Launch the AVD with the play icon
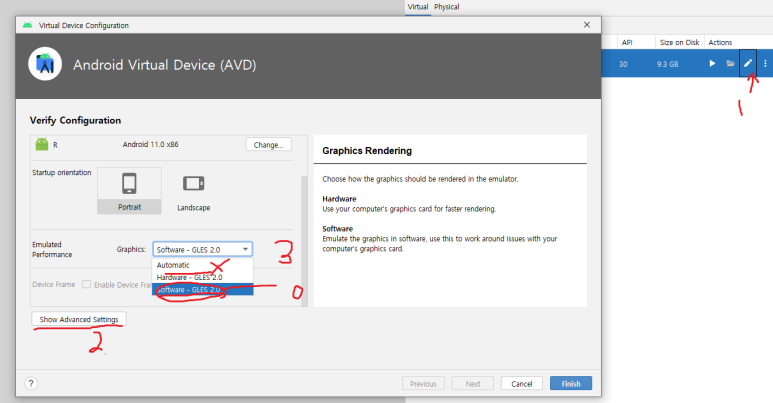The height and width of the screenshot is (403, 773). (712, 63)
